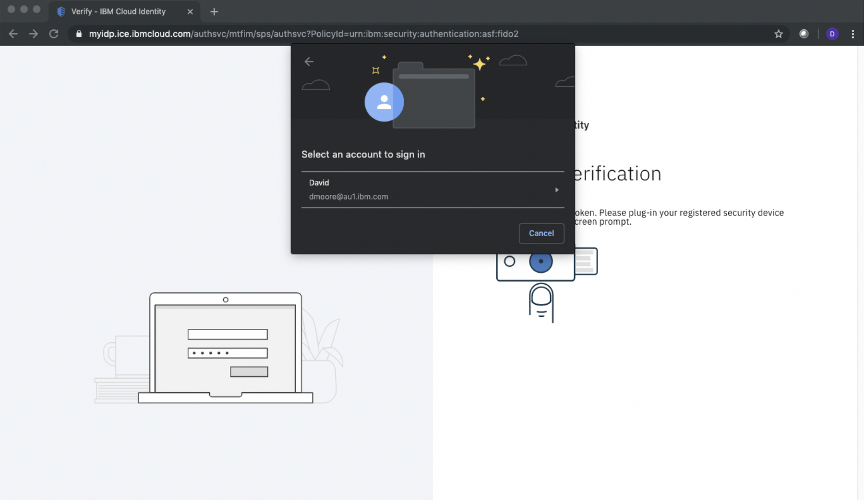Click the dmoore@au1.ibm.com email text
Viewport: 865px width, 504px height.
point(349,197)
